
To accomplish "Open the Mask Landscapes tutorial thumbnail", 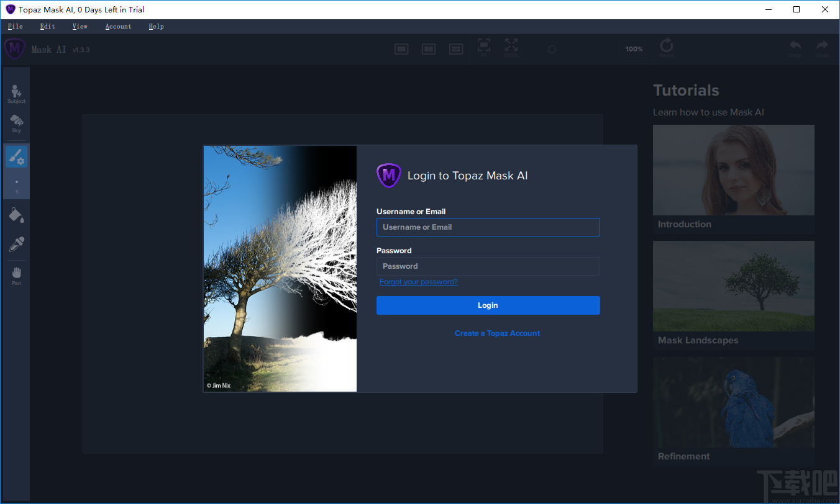I will [x=734, y=286].
